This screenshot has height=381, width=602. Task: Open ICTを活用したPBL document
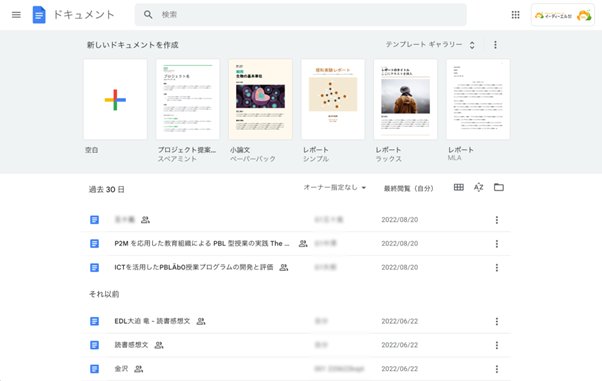pyautogui.click(x=194, y=267)
